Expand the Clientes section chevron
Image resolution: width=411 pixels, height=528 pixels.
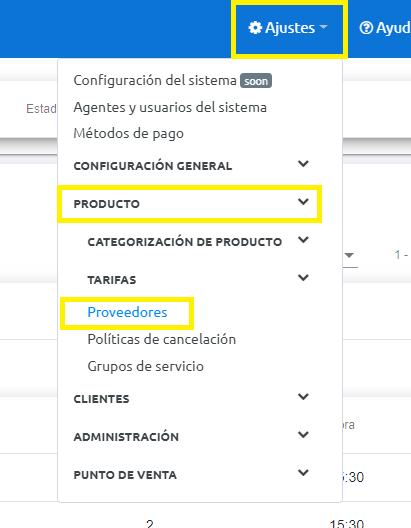tap(303, 397)
